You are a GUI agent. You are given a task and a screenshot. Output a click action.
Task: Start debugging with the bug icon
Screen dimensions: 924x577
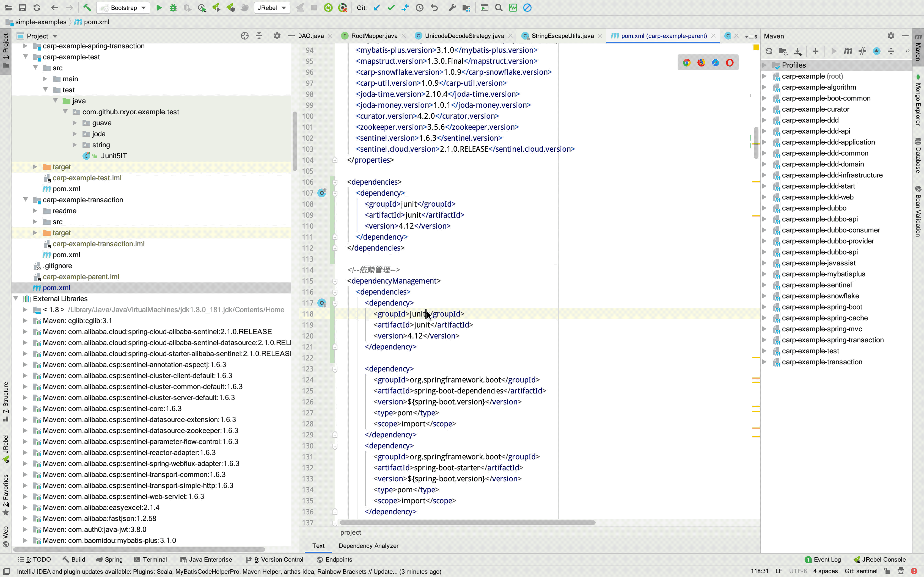(174, 8)
